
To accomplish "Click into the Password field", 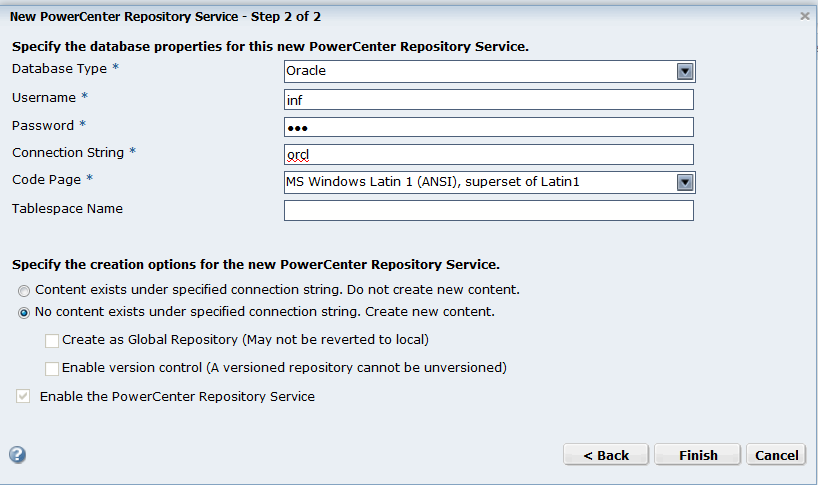I will 488,127.
